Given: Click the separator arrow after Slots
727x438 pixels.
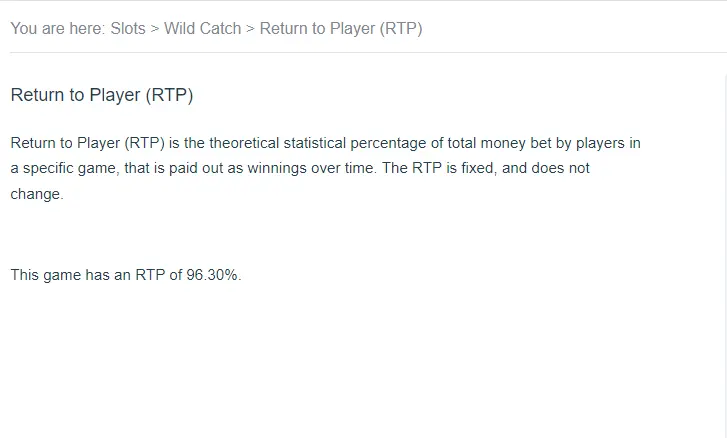Looking at the screenshot, I should pyautogui.click(x=155, y=29).
